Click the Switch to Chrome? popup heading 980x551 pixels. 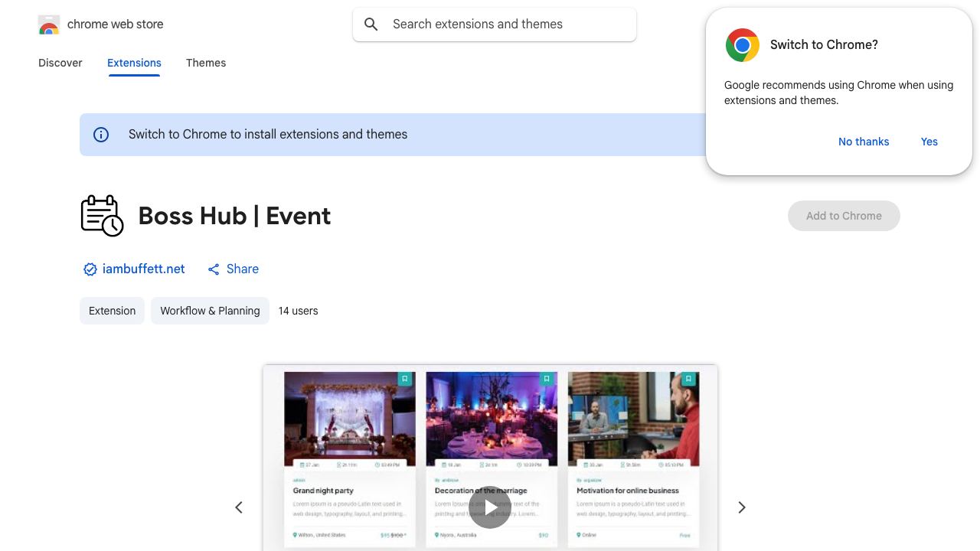tap(824, 45)
